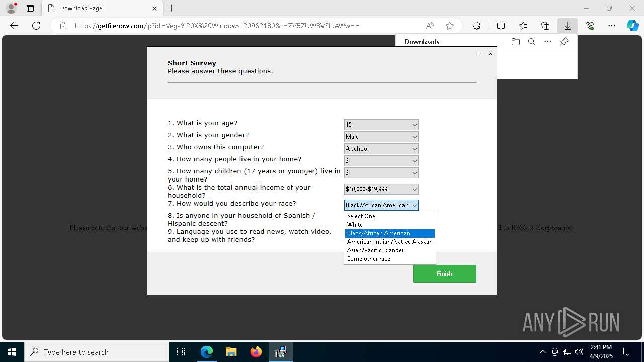Minimize the Short Survey dialog

pos(478,53)
